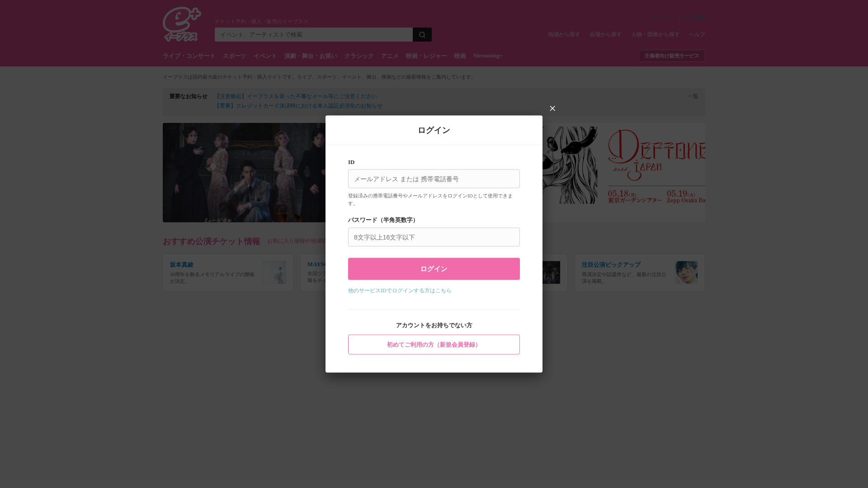Click the header ログイン link
The height and width of the screenshot is (488, 868).
(x=662, y=18)
